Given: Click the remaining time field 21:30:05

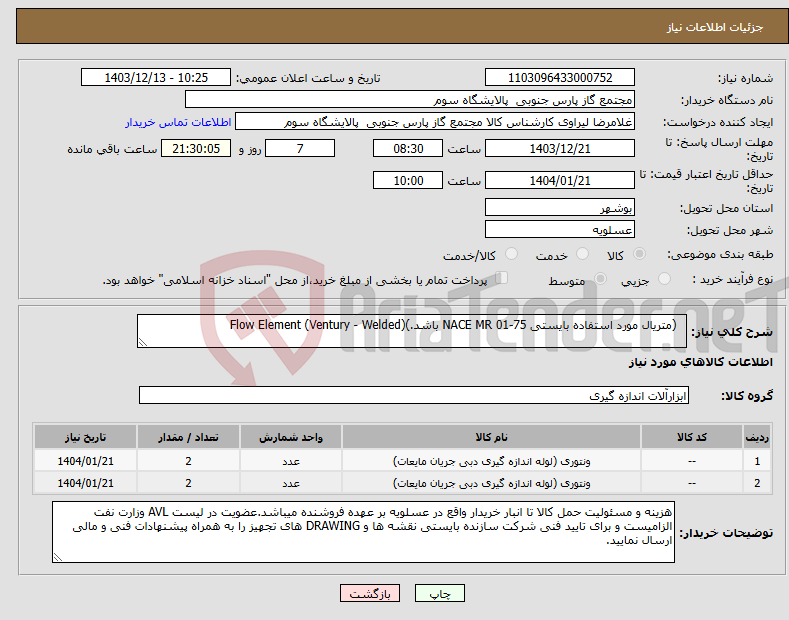Looking at the screenshot, I should click(x=196, y=148).
